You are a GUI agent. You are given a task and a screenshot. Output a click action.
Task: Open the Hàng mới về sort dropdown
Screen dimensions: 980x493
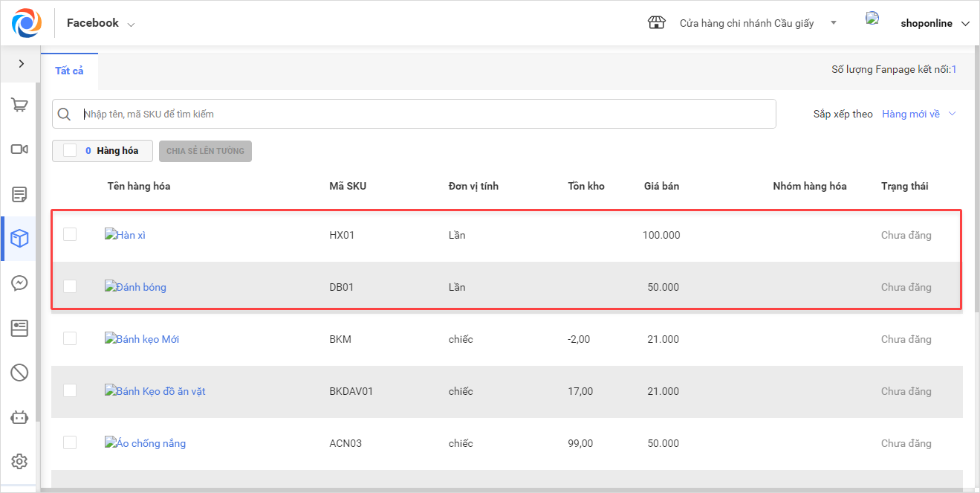pos(918,114)
